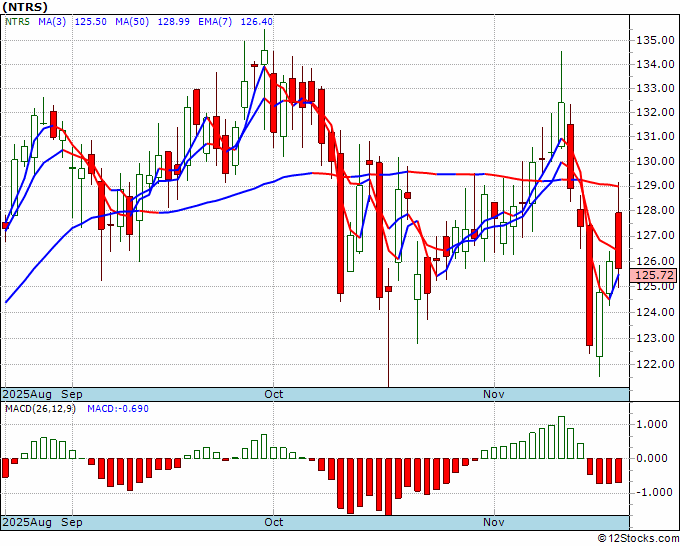The width and height of the screenshot is (680, 546).
Task: Click the 126.00 price axis label
Action: 655,262
